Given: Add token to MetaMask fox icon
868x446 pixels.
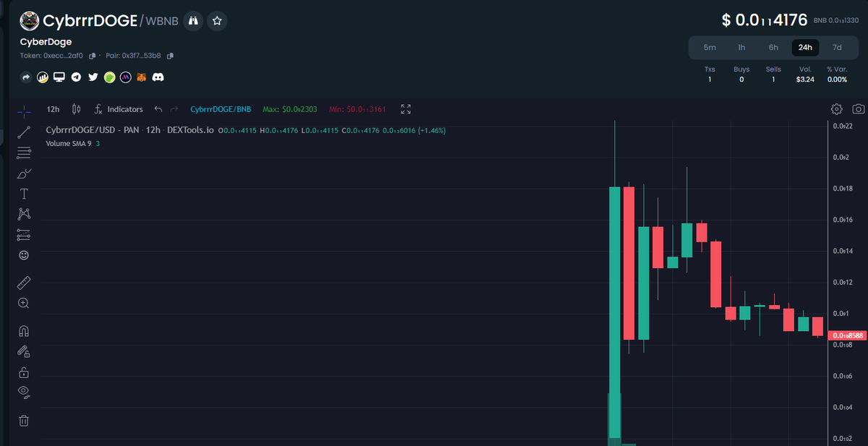Looking at the screenshot, I should pos(142,77).
